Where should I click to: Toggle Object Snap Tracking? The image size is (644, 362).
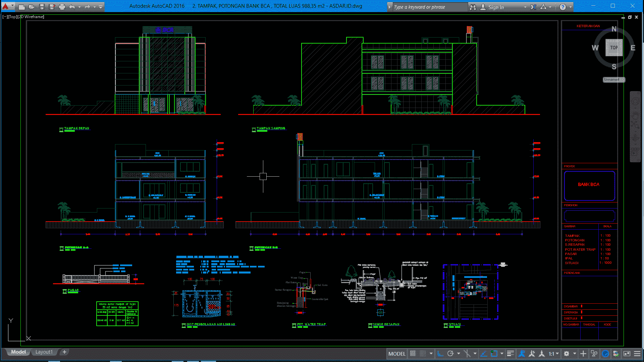tap(483, 353)
